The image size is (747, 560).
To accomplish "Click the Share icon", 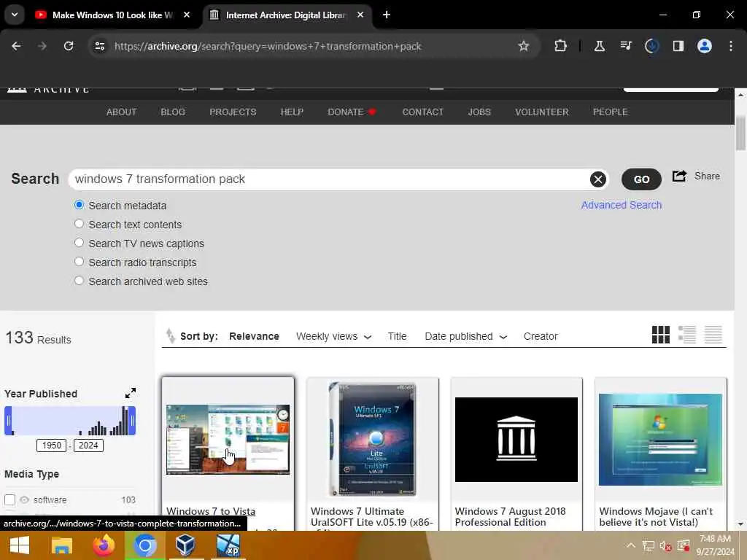I will point(679,176).
